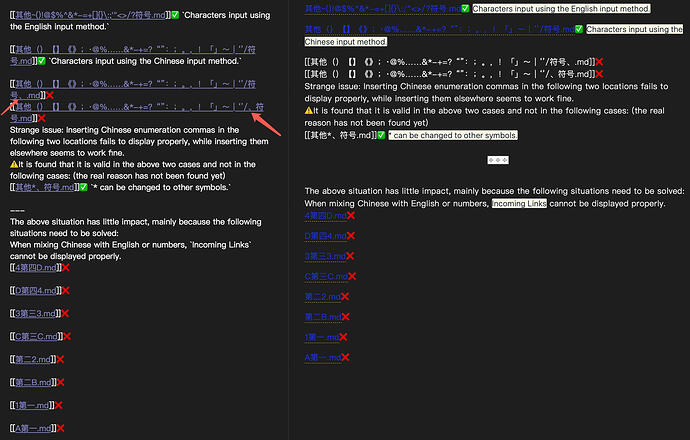This screenshot has width=690, height=440.
Task: Click the red X next to preview 4第四D.md
Action: pyautogui.click(x=350, y=215)
